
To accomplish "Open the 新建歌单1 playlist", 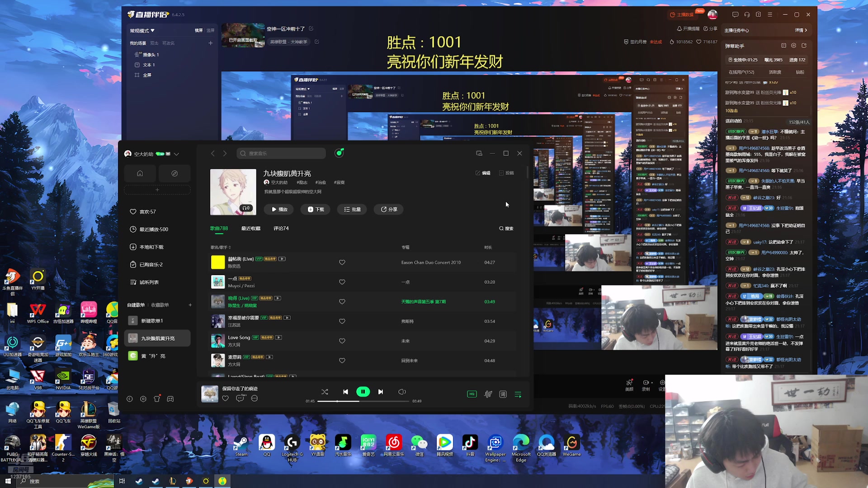I will (157, 320).
